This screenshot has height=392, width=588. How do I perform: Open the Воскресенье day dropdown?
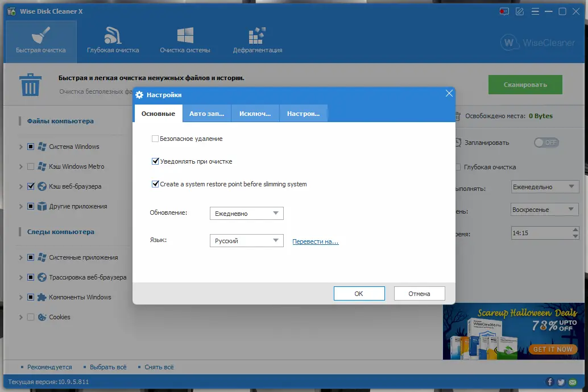545,210
